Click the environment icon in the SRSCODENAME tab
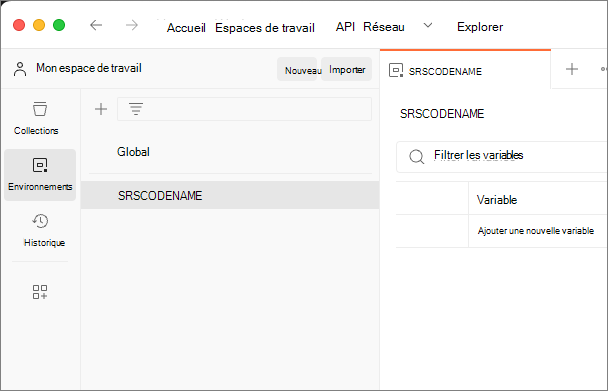This screenshot has width=608, height=391. click(x=396, y=71)
